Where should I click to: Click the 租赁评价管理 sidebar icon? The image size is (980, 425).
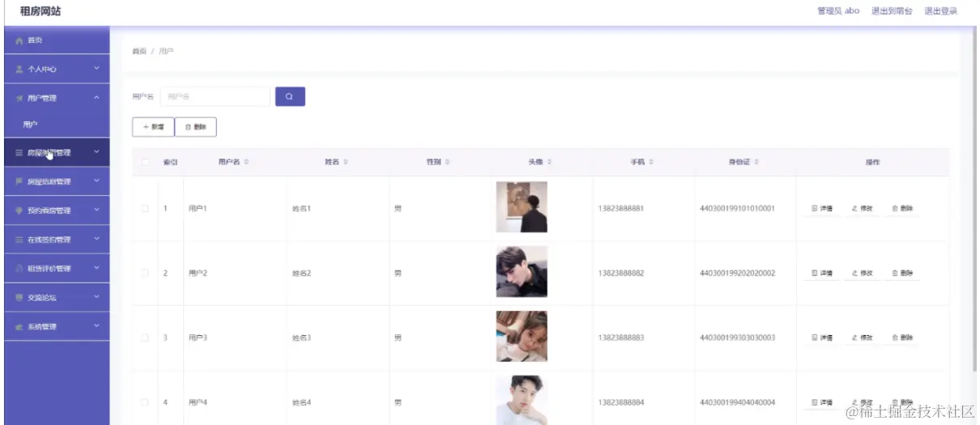[x=19, y=269]
